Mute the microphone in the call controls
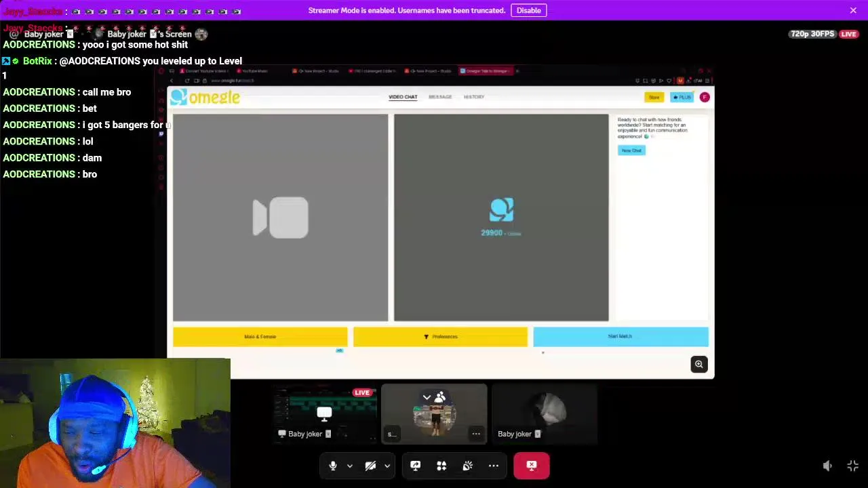Viewport: 868px width, 488px height. coord(333,466)
